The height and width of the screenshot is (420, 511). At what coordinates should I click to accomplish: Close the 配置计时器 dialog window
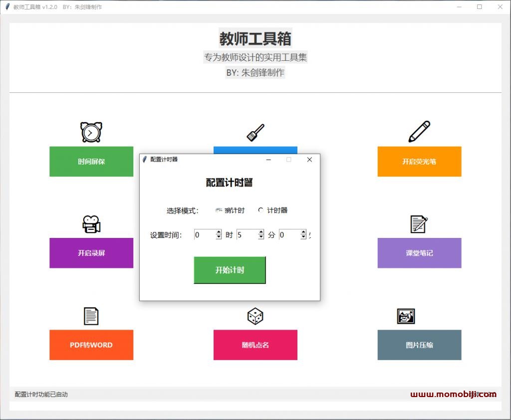[x=309, y=160]
